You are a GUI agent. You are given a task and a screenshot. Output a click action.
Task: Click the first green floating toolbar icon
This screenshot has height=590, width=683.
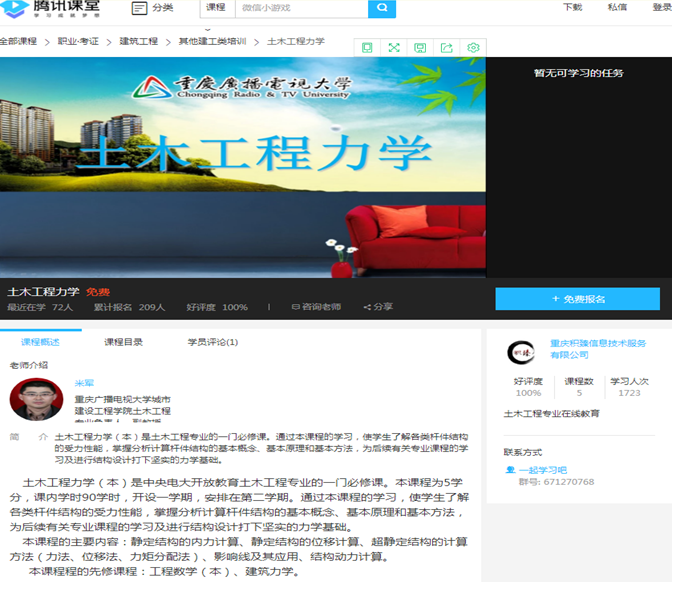[x=367, y=47]
